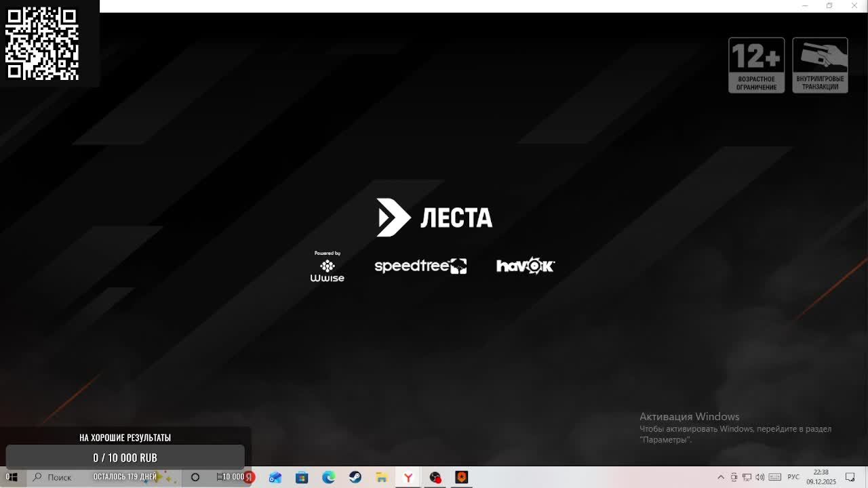This screenshot has width=868, height=488.
Task: Open the Windows Start menu
Action: pyautogui.click(x=12, y=477)
